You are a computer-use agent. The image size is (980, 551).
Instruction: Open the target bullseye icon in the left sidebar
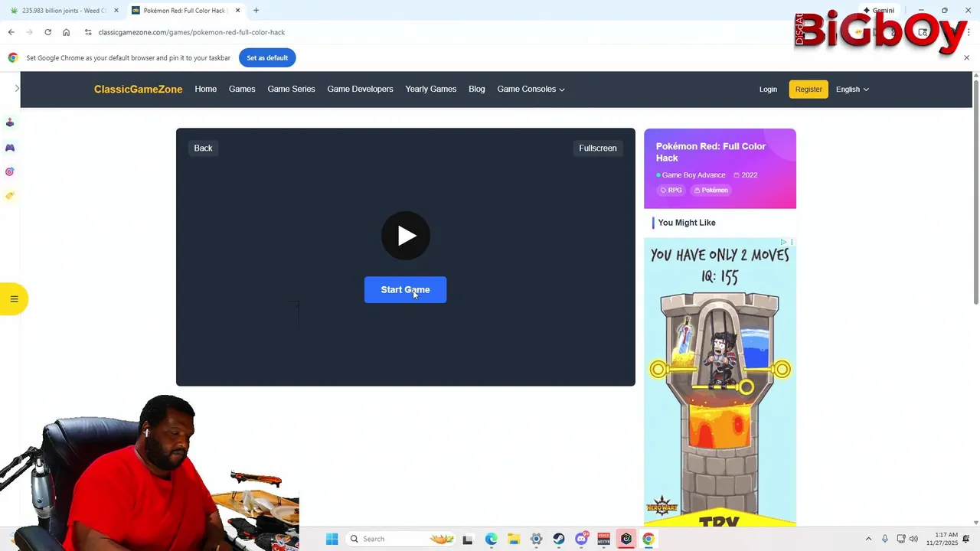(10, 172)
